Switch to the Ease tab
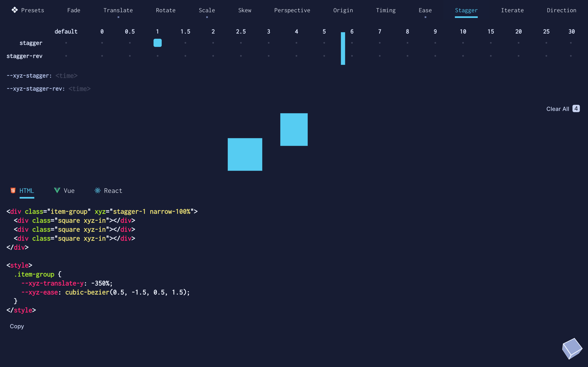The height and width of the screenshot is (367, 588). point(425,10)
